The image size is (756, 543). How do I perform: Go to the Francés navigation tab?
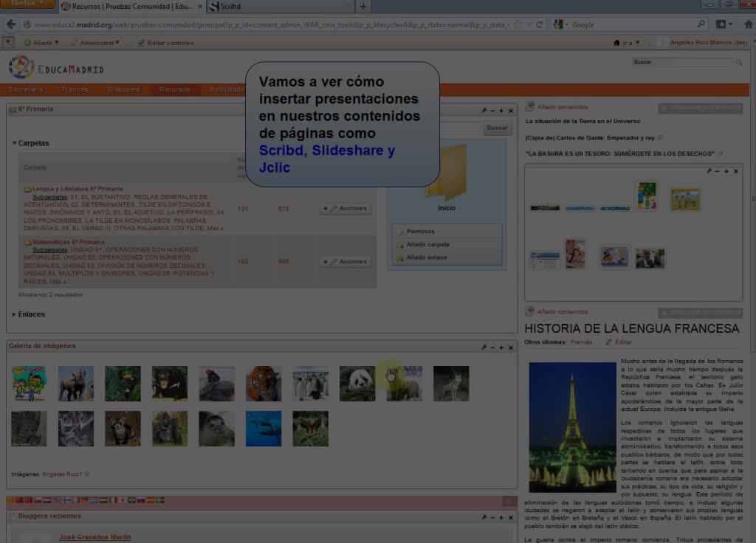tap(75, 89)
